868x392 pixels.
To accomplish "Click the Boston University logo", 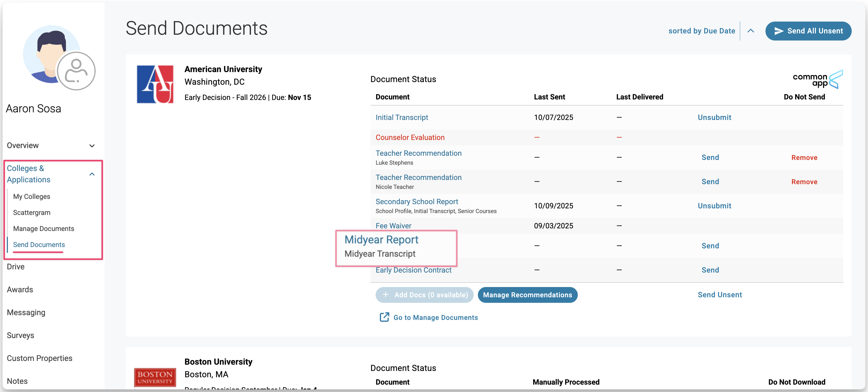I will click(155, 377).
